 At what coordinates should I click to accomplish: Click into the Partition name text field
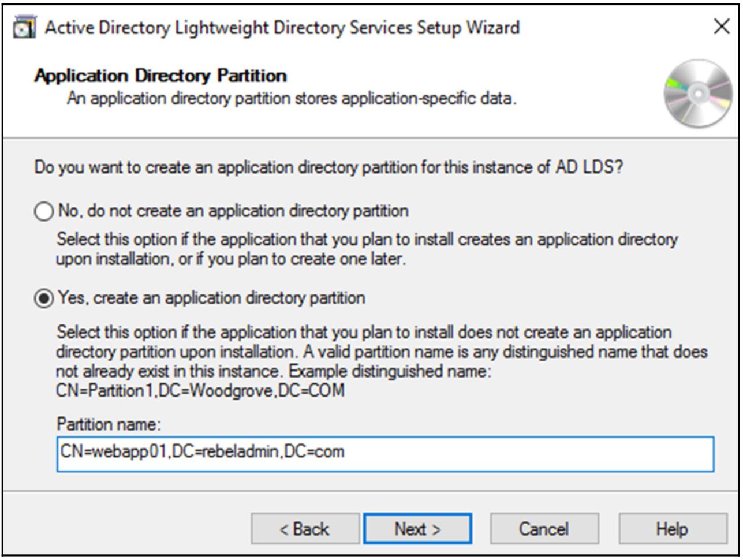pyautogui.click(x=384, y=454)
